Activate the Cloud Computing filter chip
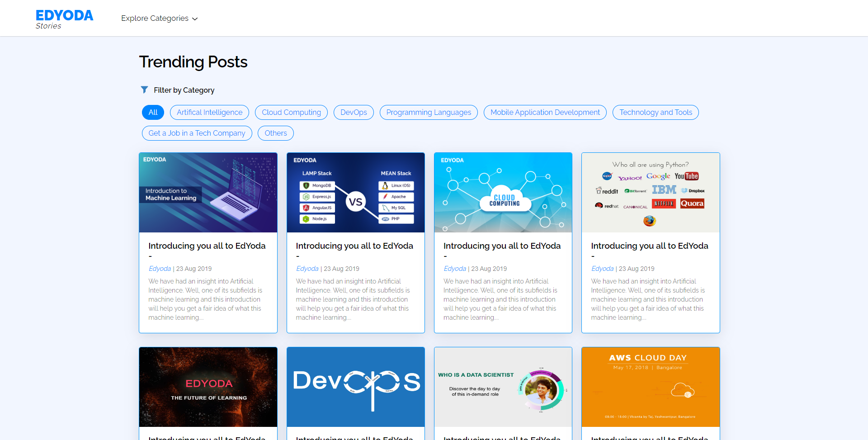Screen dimensions: 868x440 [x=291, y=112]
